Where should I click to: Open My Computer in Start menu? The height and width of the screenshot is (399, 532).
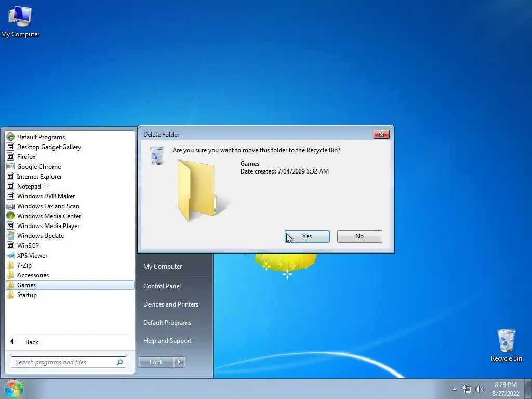click(163, 267)
